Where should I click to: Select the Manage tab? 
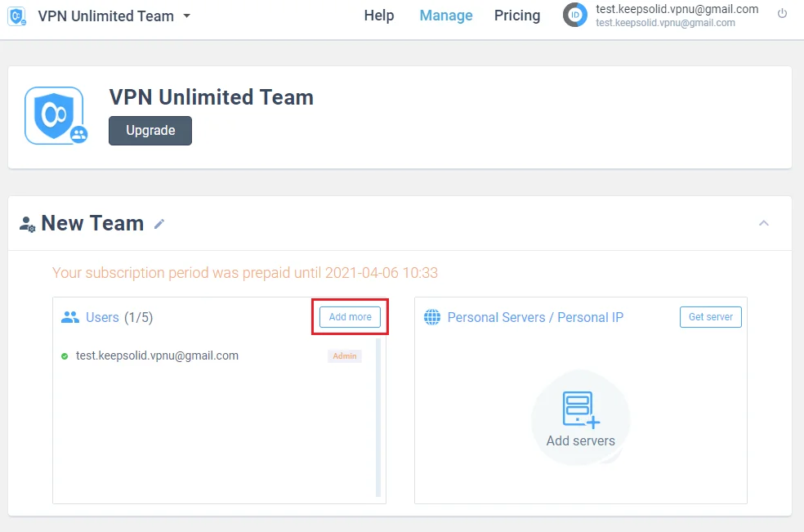(446, 16)
